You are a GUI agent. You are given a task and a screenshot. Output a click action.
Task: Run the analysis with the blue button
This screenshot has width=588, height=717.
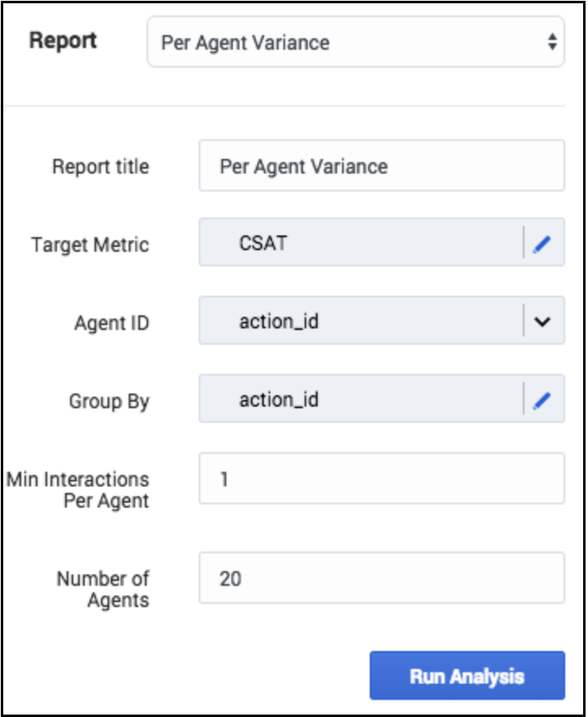[x=467, y=675]
